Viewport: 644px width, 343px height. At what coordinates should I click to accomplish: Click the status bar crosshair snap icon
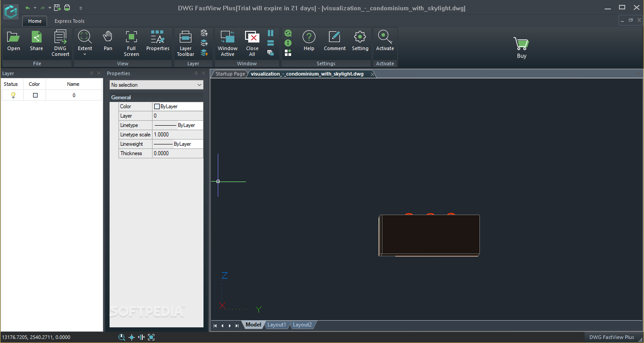pos(131,337)
